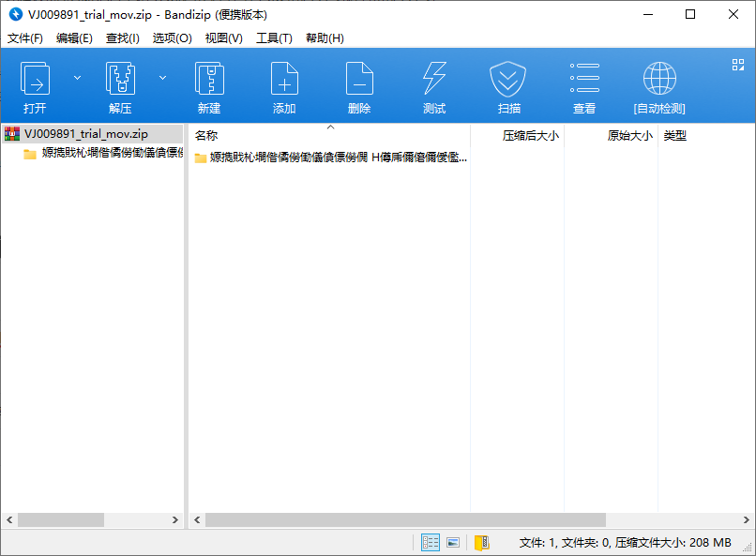This screenshot has width=756, height=556.
Task: Click the yellow archive icon in status bar
Action: 481,542
